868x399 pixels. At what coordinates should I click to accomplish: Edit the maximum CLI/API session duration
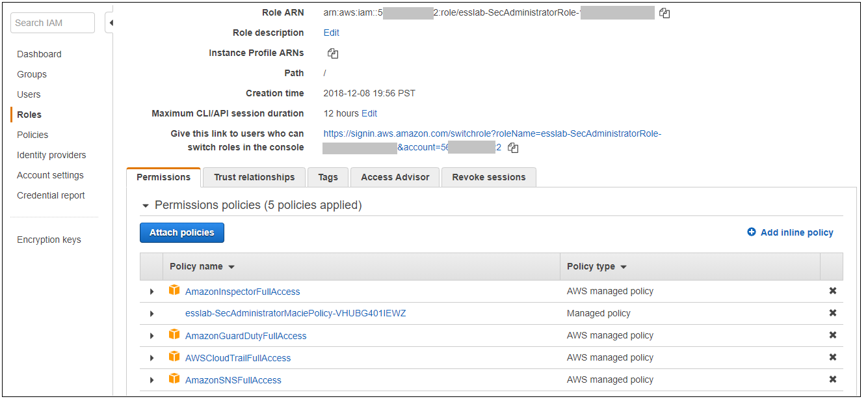pyautogui.click(x=369, y=113)
